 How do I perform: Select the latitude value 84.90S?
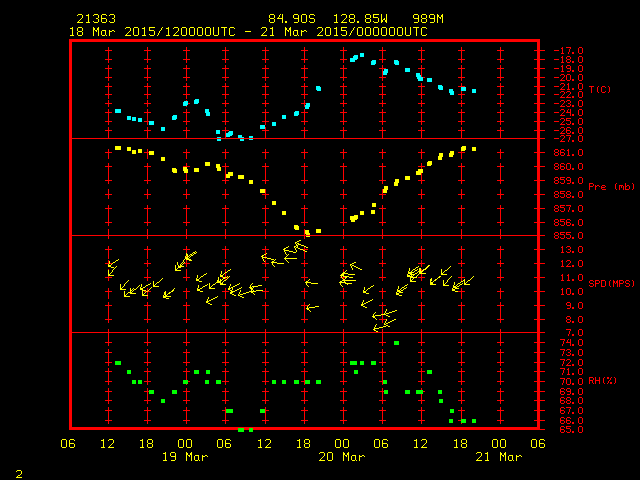pos(292,19)
